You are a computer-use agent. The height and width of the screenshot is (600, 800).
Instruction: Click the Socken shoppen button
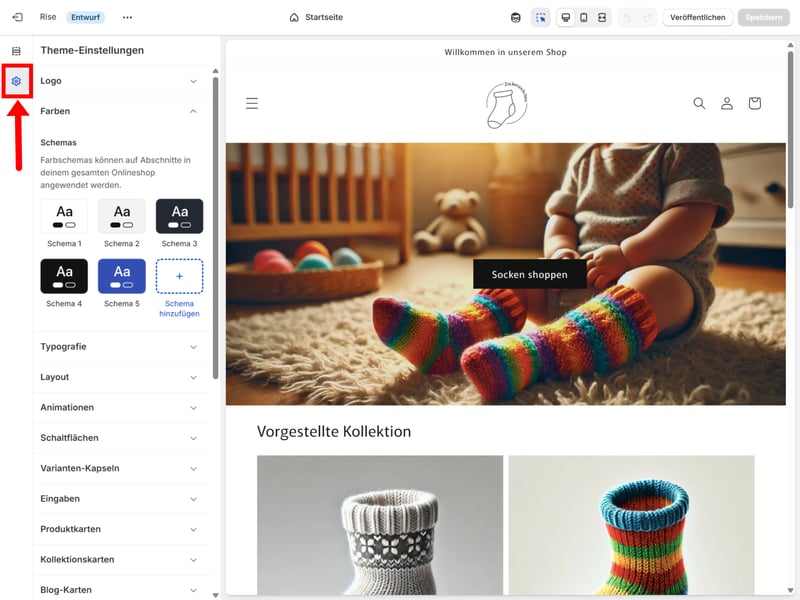pyautogui.click(x=529, y=274)
